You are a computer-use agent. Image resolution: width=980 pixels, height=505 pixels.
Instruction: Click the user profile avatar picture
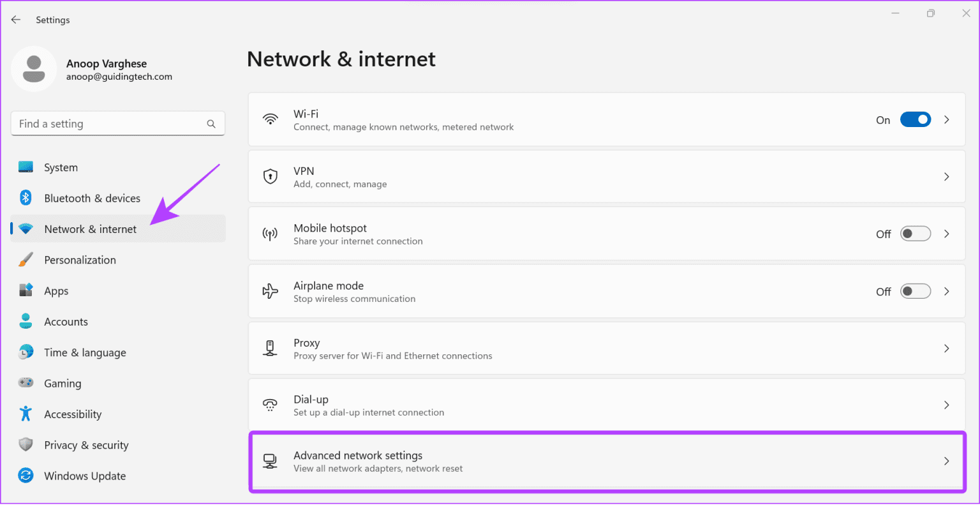click(x=34, y=69)
